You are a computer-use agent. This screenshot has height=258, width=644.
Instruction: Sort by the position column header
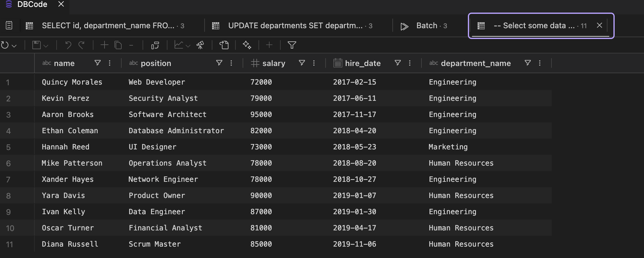coord(156,63)
